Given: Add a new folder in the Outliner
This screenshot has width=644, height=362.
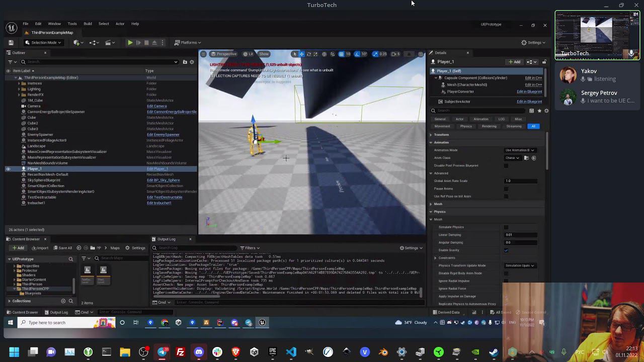Looking at the screenshot, I should pos(185,62).
